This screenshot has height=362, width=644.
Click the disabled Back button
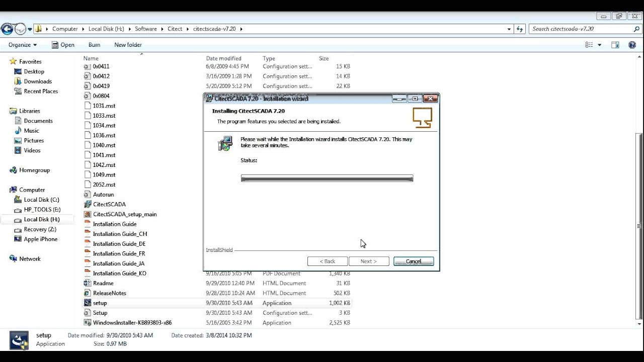(x=328, y=261)
